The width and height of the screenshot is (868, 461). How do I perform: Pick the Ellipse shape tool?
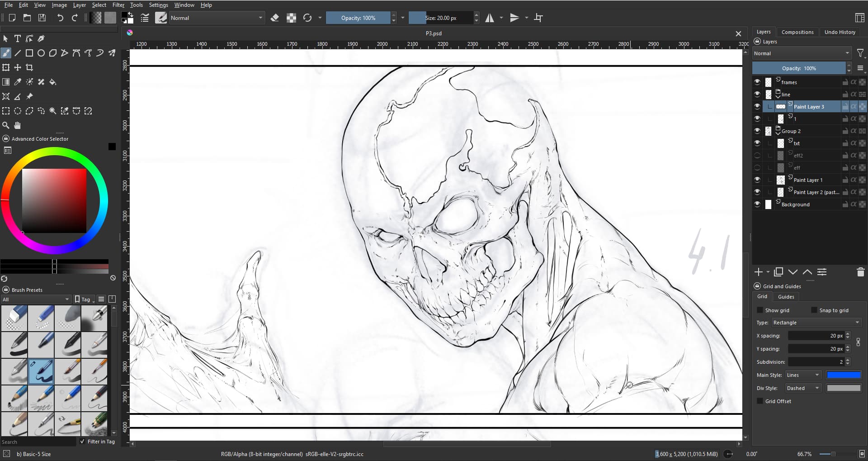pyautogui.click(x=41, y=53)
